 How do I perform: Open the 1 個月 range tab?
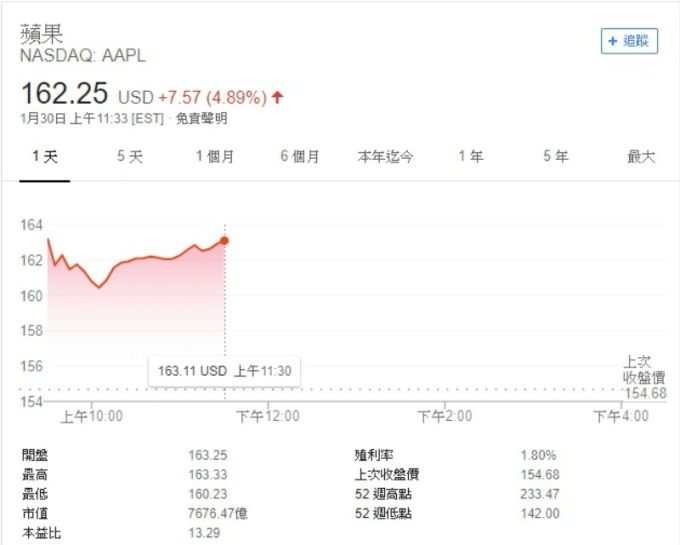[x=215, y=156]
